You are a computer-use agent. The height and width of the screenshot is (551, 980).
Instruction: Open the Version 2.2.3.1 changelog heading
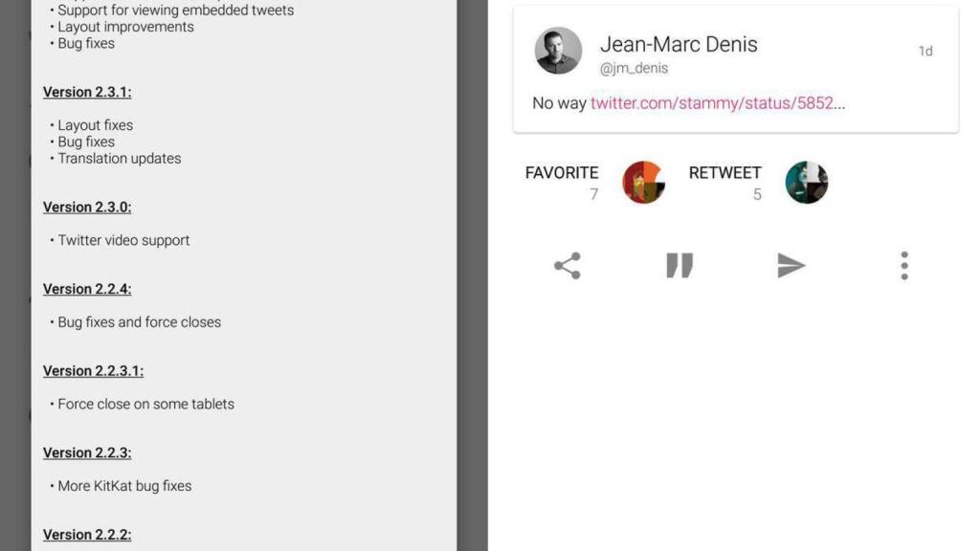92,370
